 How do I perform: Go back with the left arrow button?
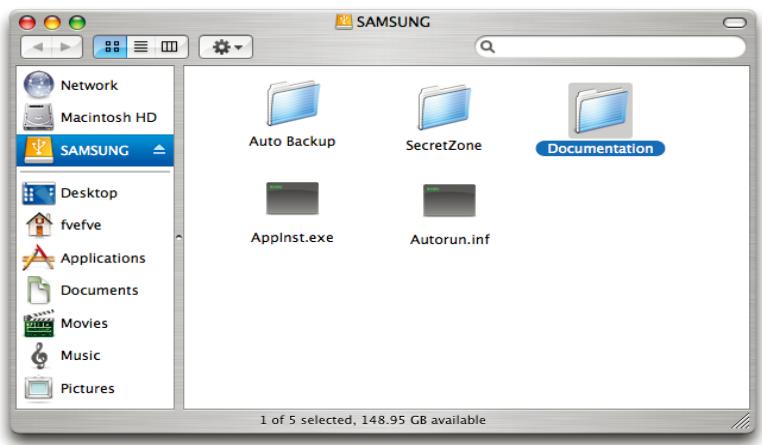point(37,47)
